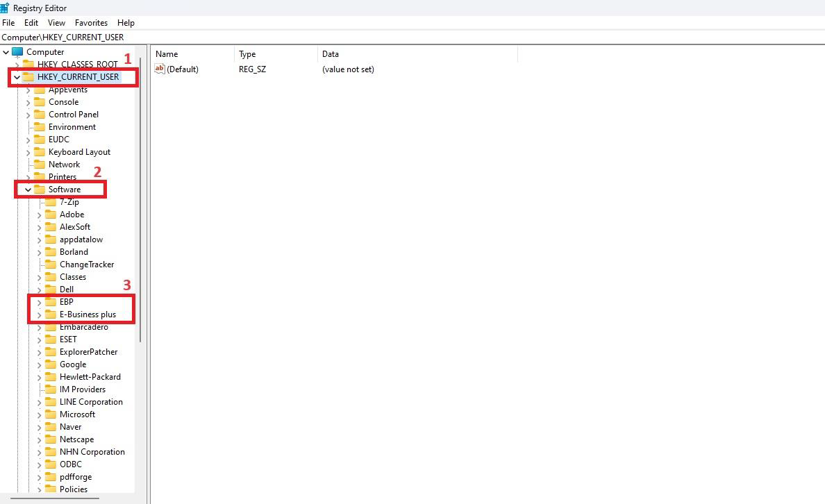
Task: Expand the EBP key chevron
Action: point(39,302)
